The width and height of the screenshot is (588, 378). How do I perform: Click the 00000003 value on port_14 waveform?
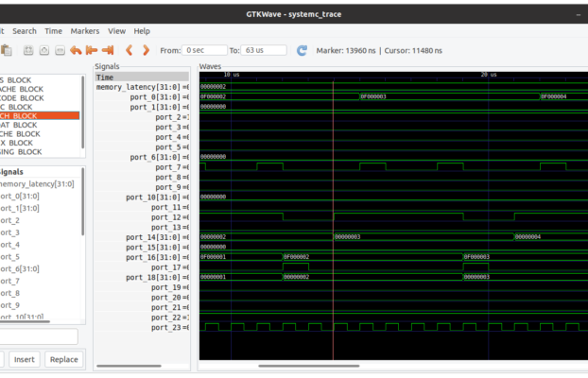pos(348,237)
